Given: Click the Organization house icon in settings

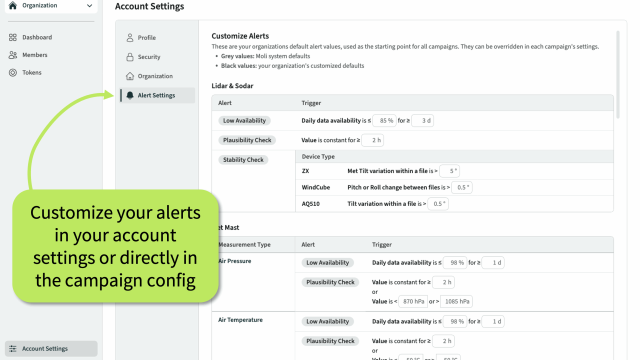Looking at the screenshot, I should pyautogui.click(x=130, y=76).
